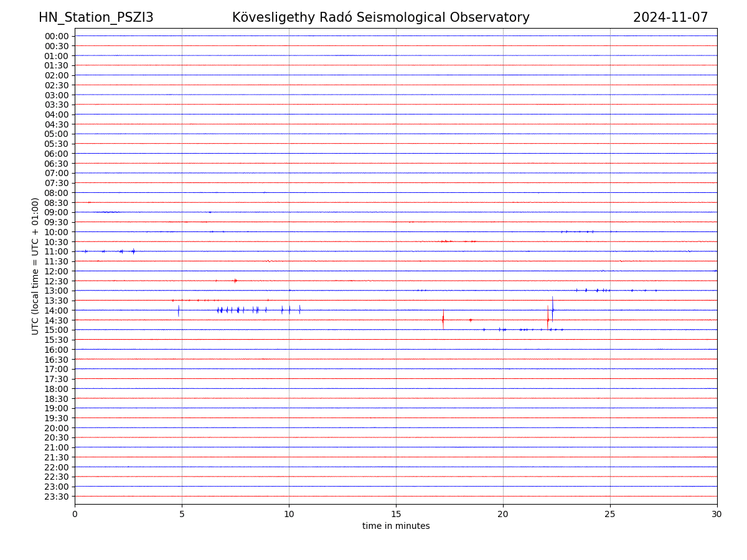The height and width of the screenshot is (560, 747).
Task: Click red spike near minute 18.5 on 14:30 trace
Action: pyautogui.click(x=470, y=320)
